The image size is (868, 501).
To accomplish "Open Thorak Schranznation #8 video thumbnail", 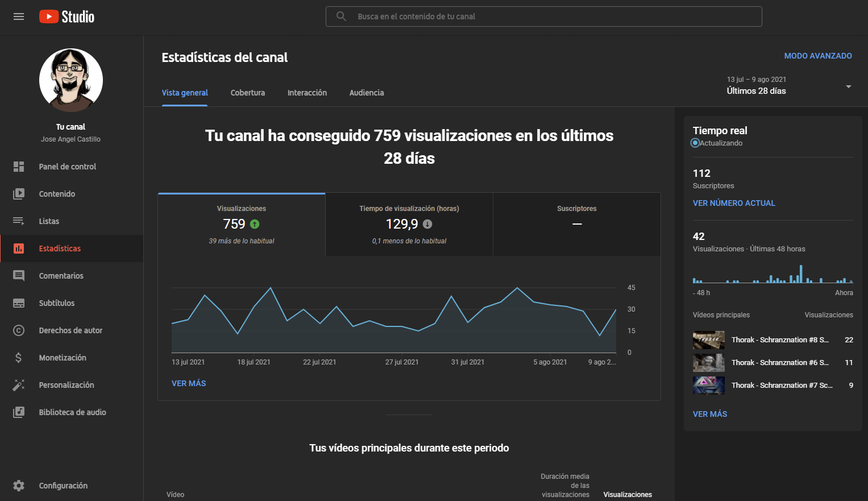I will 708,340.
